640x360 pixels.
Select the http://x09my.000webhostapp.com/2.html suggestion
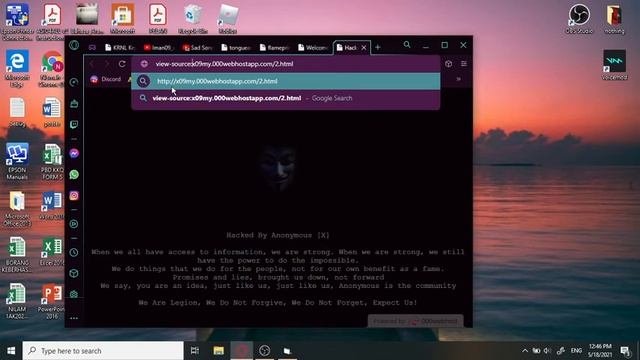286,81
